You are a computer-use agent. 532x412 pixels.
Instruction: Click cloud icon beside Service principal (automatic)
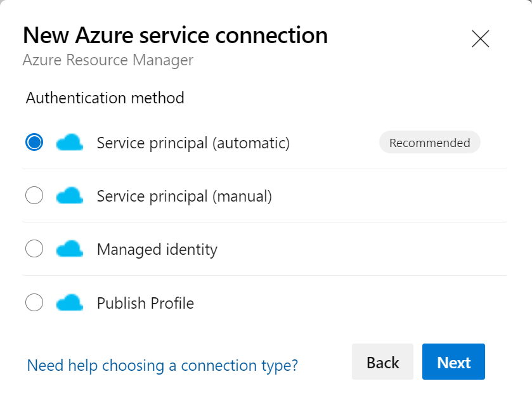(x=70, y=143)
